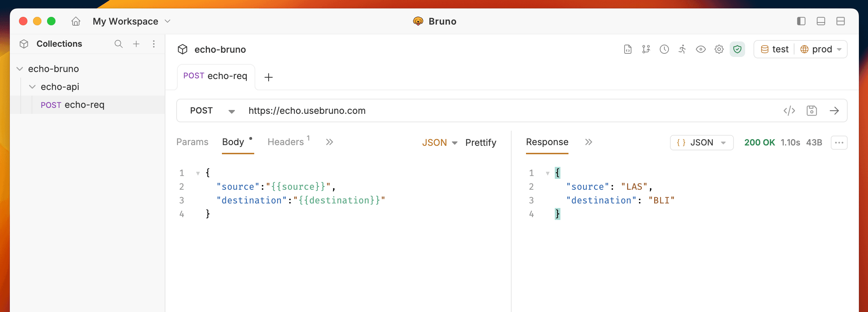Open the collection runner icon

coord(682,49)
